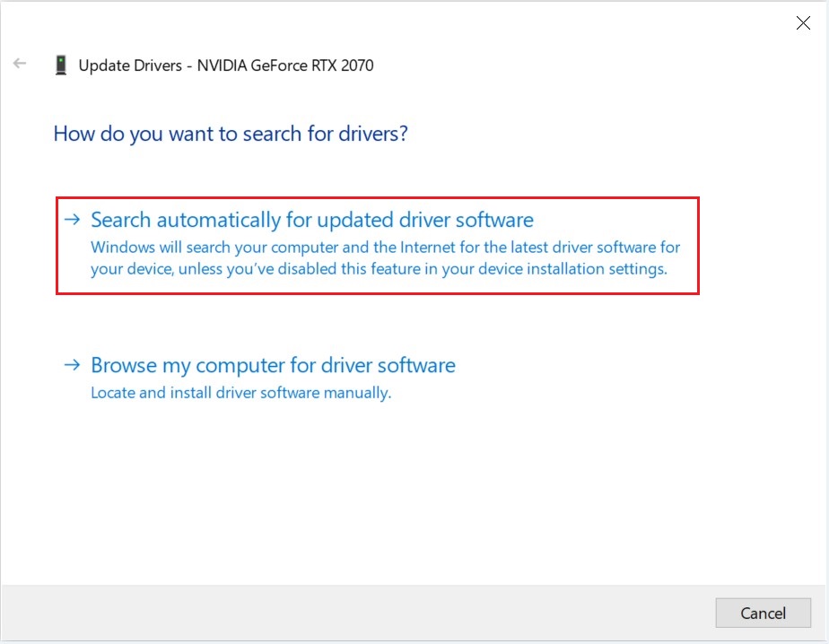The height and width of the screenshot is (644, 829).
Task: Choose Browse my computer for driver software
Action: click(x=273, y=365)
